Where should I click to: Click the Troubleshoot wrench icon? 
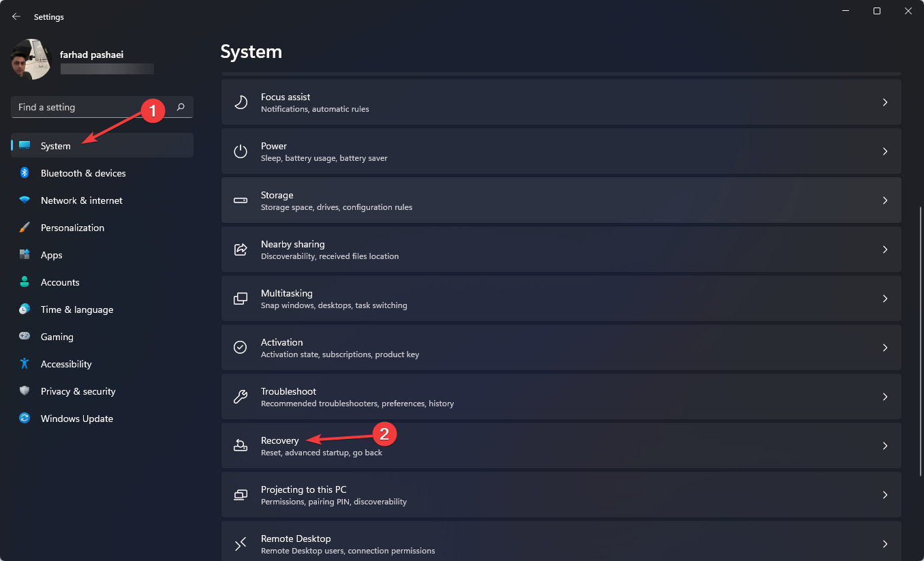click(241, 397)
